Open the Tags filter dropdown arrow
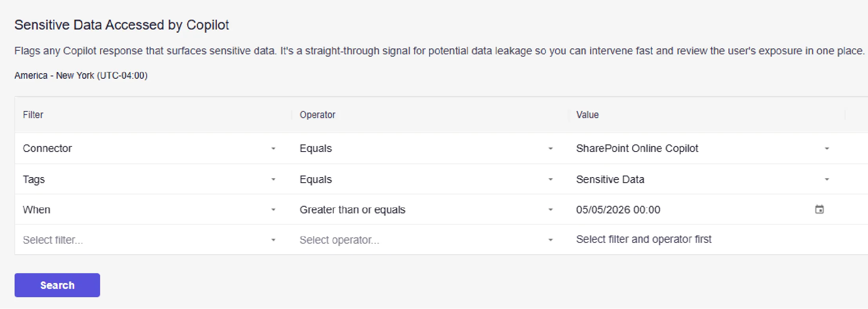The height and width of the screenshot is (309, 868). [273, 179]
